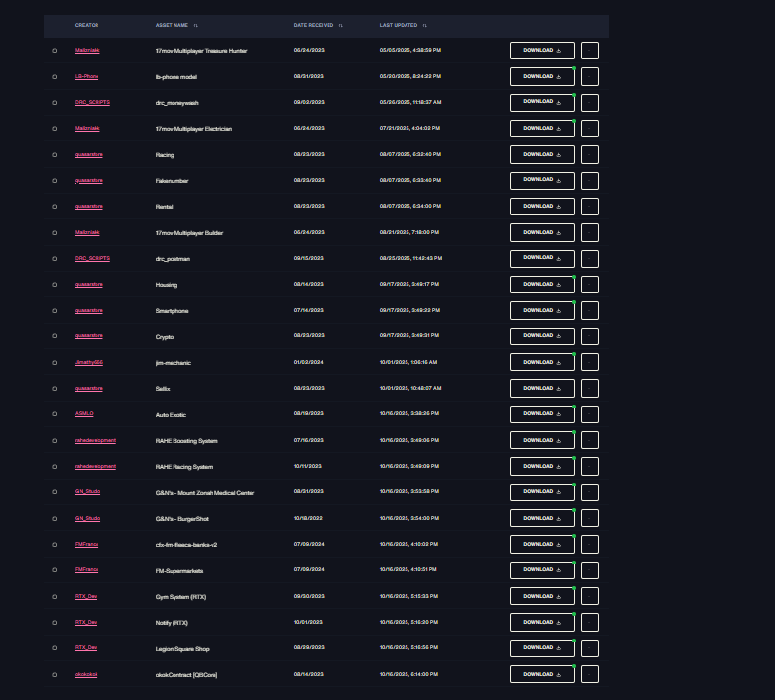Download Gym System (RTX) asset

pos(542,597)
